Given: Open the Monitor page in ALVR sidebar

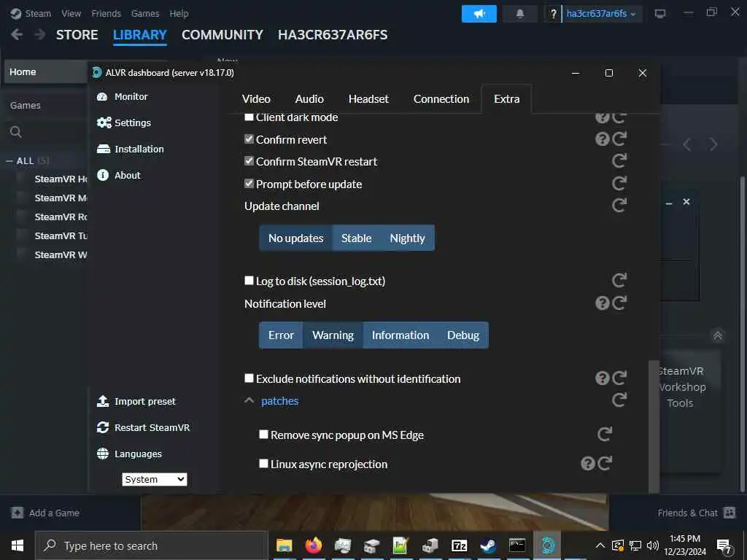Looking at the screenshot, I should [x=122, y=97].
